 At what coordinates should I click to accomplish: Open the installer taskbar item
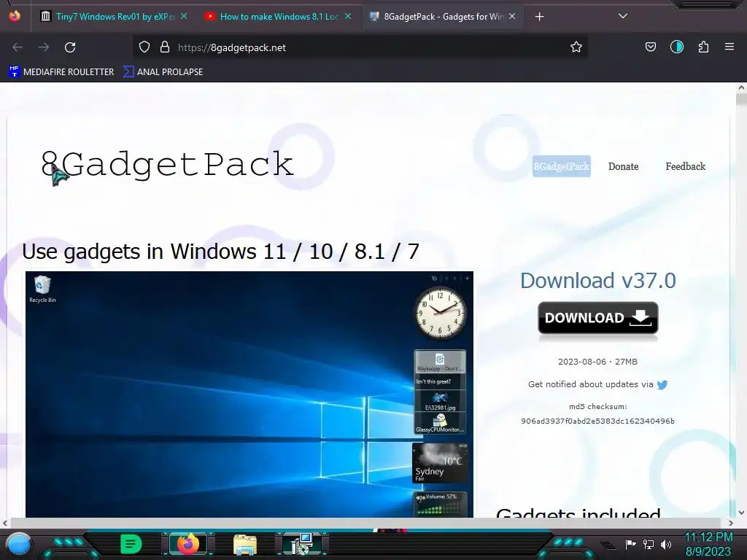coord(301,544)
